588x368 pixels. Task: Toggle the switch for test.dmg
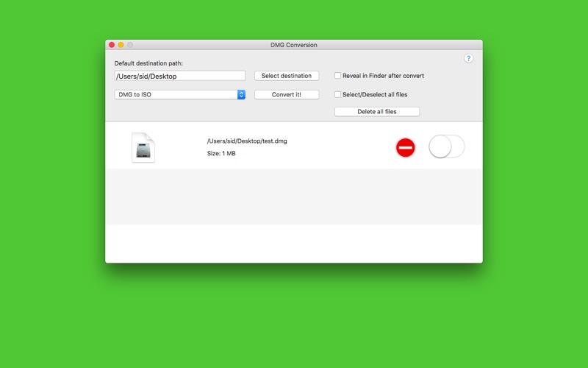pos(447,146)
